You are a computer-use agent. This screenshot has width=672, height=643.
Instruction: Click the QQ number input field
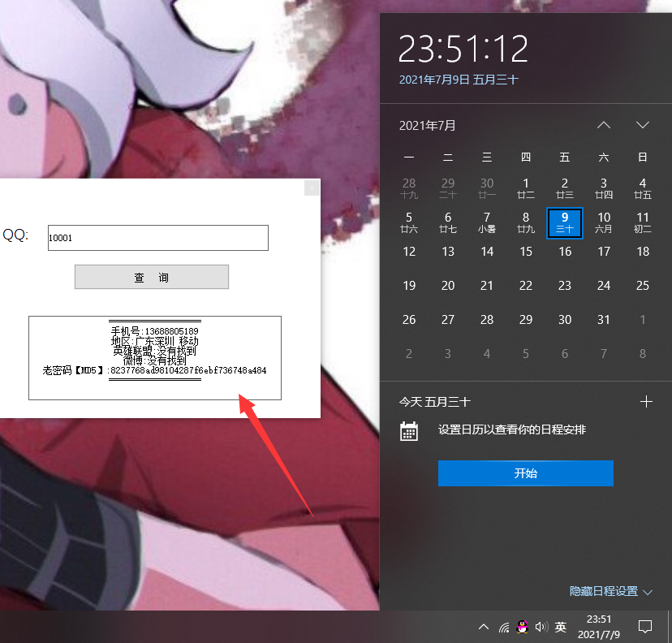coord(158,238)
